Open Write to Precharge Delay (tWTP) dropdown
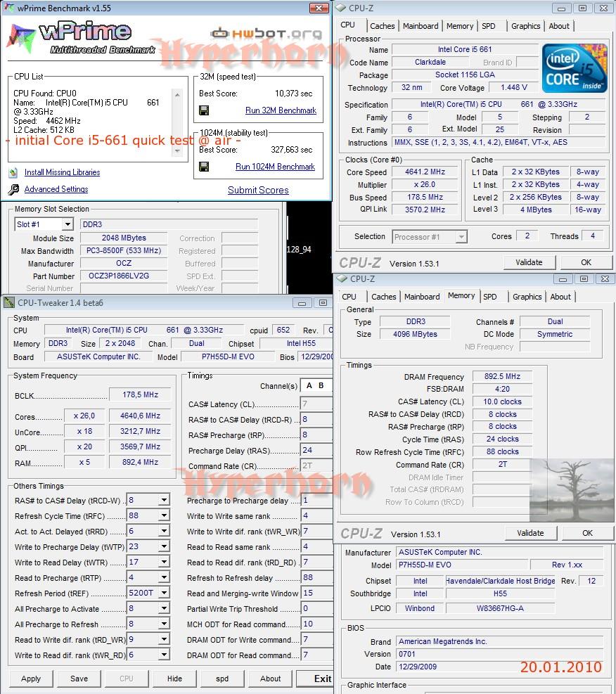The width and height of the screenshot is (616, 694). pos(164,546)
